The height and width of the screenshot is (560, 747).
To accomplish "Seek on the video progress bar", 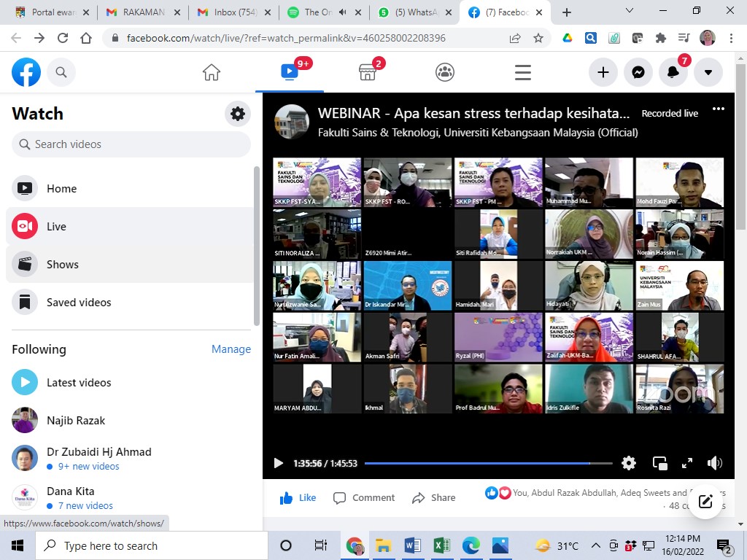I will [487, 463].
